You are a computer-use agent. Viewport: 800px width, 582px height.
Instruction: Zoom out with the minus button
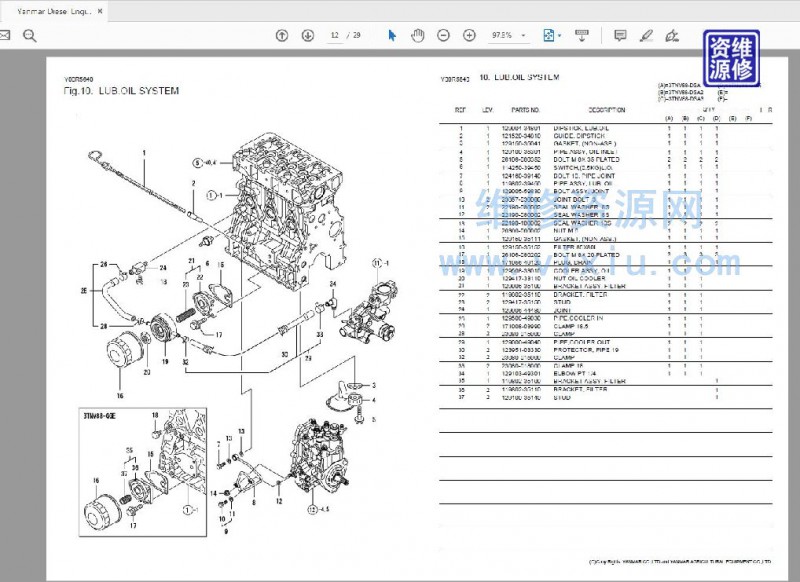pos(444,35)
